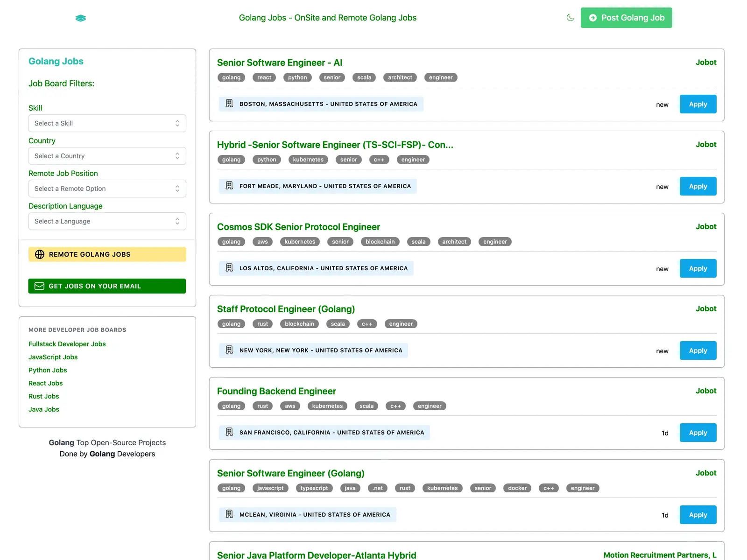Apply to the McLean, Virginia job
This screenshot has height=560, width=747.
(x=698, y=515)
